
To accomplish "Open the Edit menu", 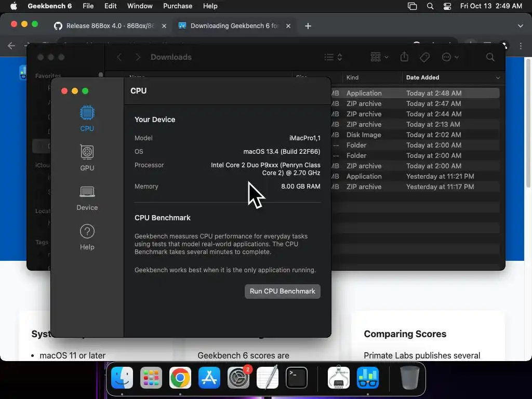I will click(110, 6).
